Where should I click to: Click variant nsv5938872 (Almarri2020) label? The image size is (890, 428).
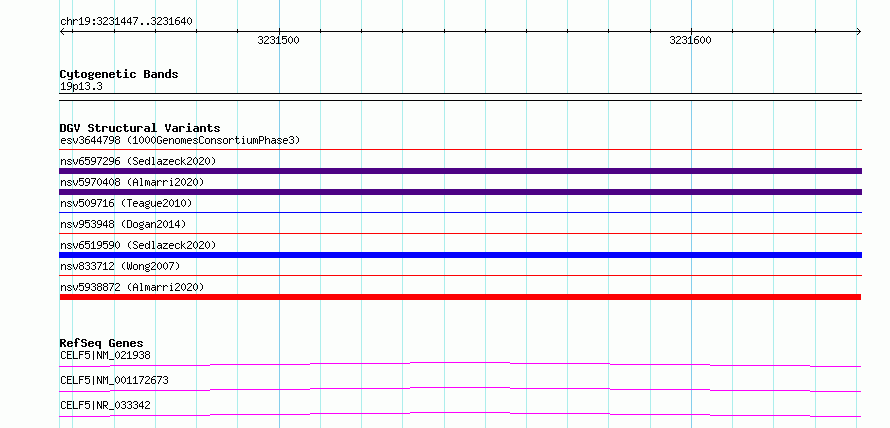[132, 287]
